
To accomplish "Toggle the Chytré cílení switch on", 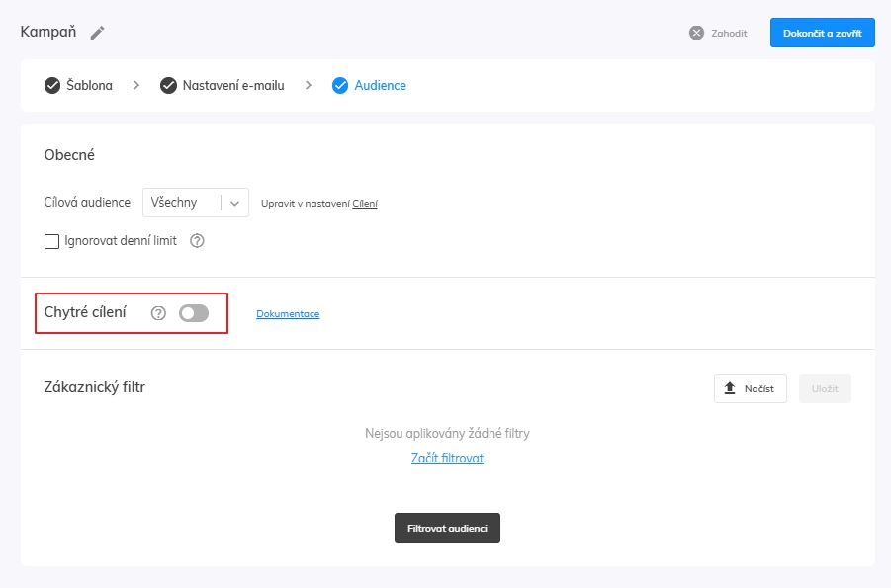I will pyautogui.click(x=194, y=313).
